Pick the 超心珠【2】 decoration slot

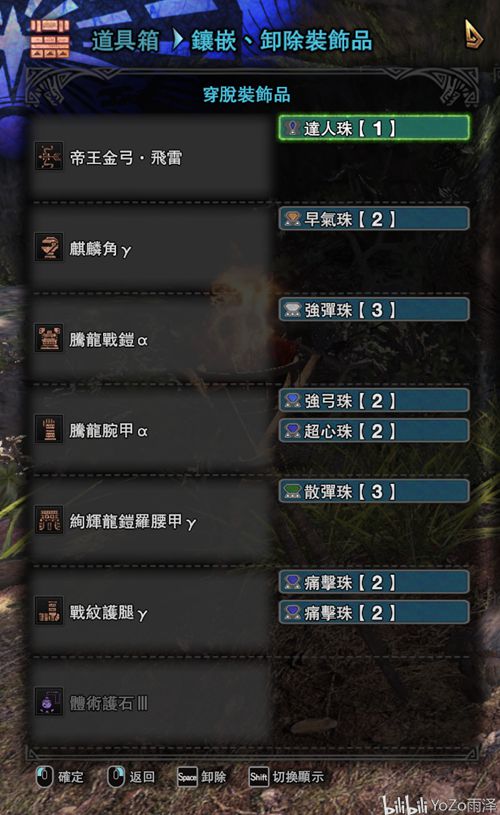click(374, 431)
